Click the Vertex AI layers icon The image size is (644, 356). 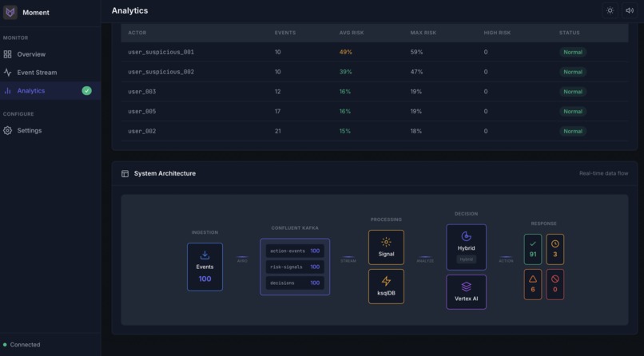pos(466,287)
